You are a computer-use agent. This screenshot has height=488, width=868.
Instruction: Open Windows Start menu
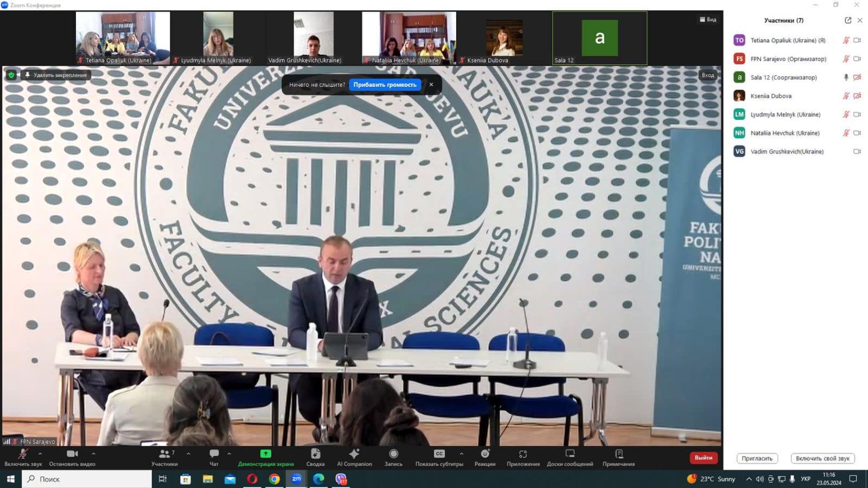point(10,479)
